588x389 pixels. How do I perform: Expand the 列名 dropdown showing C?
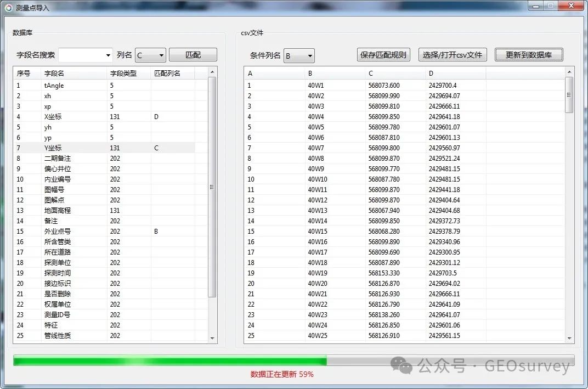point(150,55)
